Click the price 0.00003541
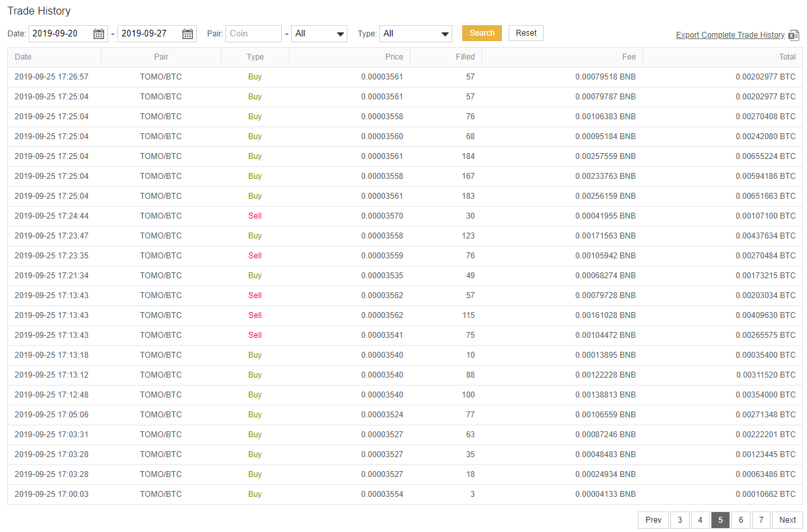Viewport: 807px width, 532px height. 382,335
